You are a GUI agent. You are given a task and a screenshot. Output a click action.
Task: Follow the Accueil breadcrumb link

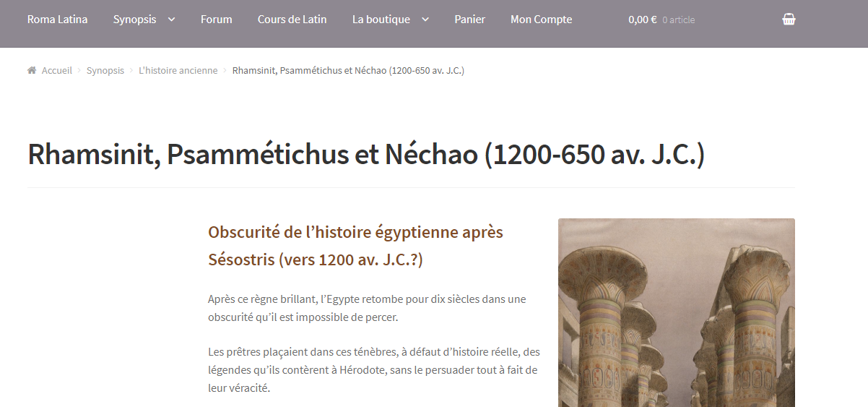[x=56, y=70]
